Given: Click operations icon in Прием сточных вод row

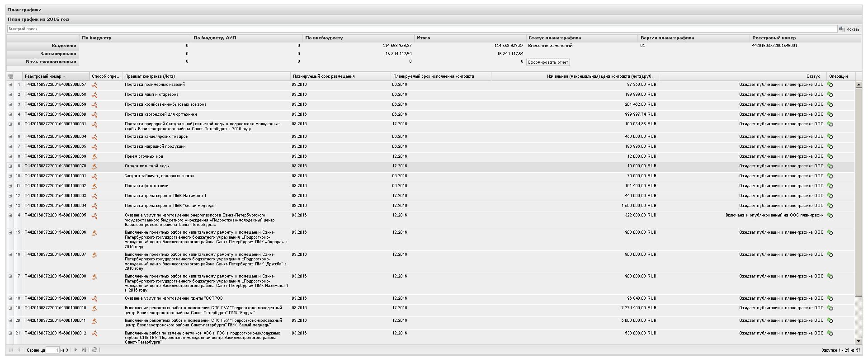Looking at the screenshot, I should [x=830, y=157].
